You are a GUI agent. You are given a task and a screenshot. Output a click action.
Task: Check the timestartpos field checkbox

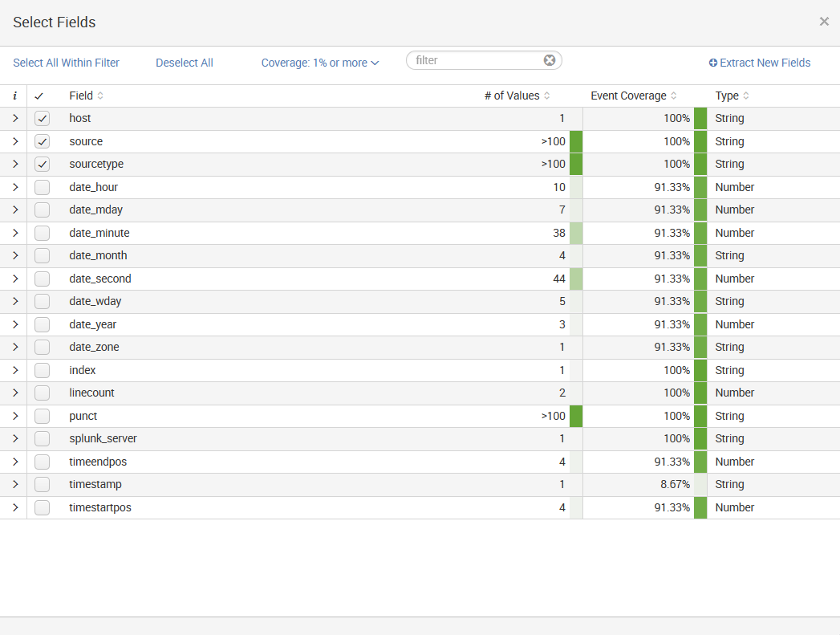(x=42, y=507)
